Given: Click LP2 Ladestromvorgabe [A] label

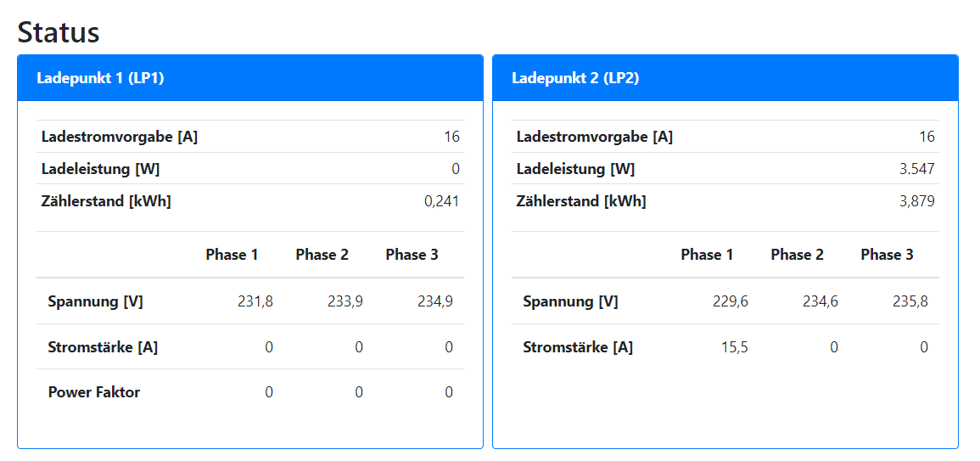Looking at the screenshot, I should [594, 137].
